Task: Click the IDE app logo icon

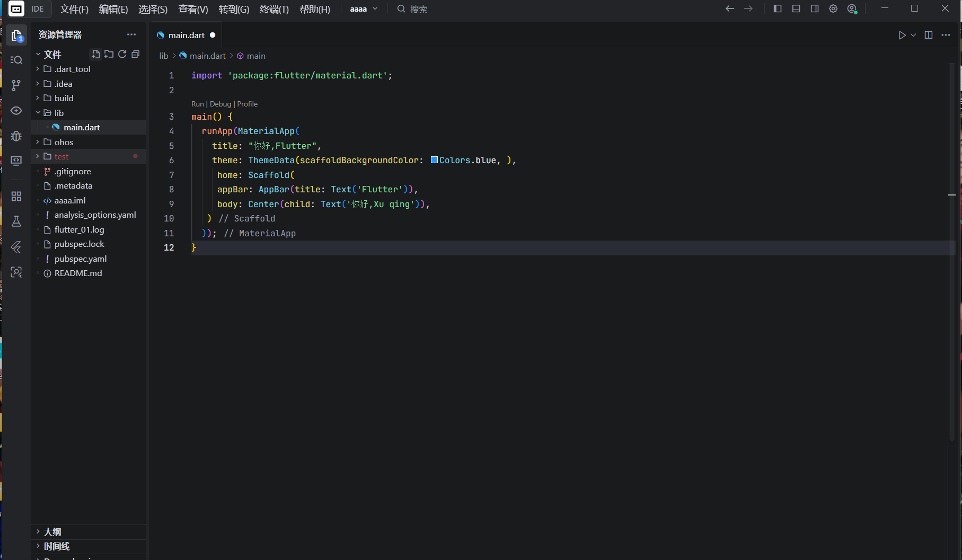Action: [16, 9]
